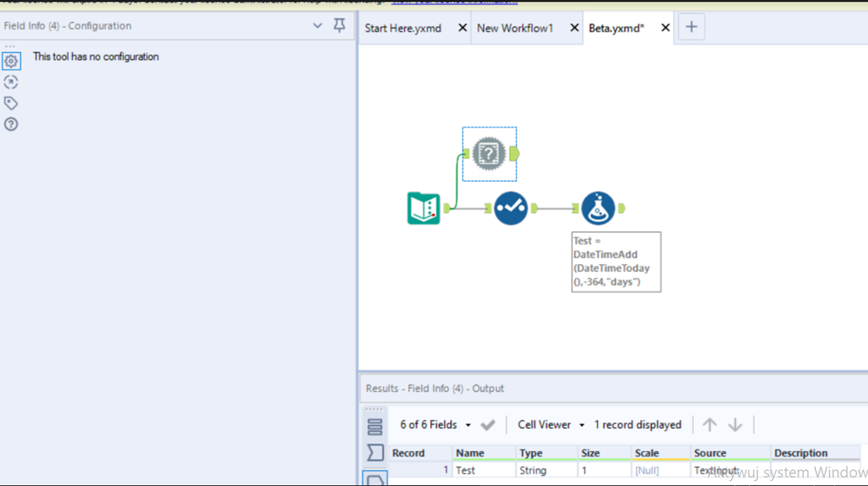Screen dimensions: 868x486
Task: Expand the Configuration window dropdown chevron
Action: tap(317, 25)
